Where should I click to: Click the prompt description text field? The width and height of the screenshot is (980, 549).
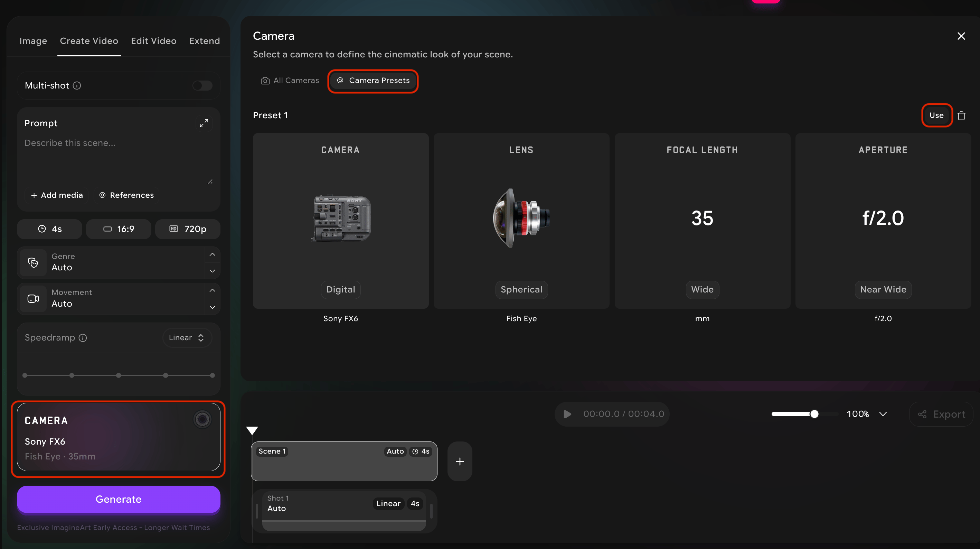(118, 160)
